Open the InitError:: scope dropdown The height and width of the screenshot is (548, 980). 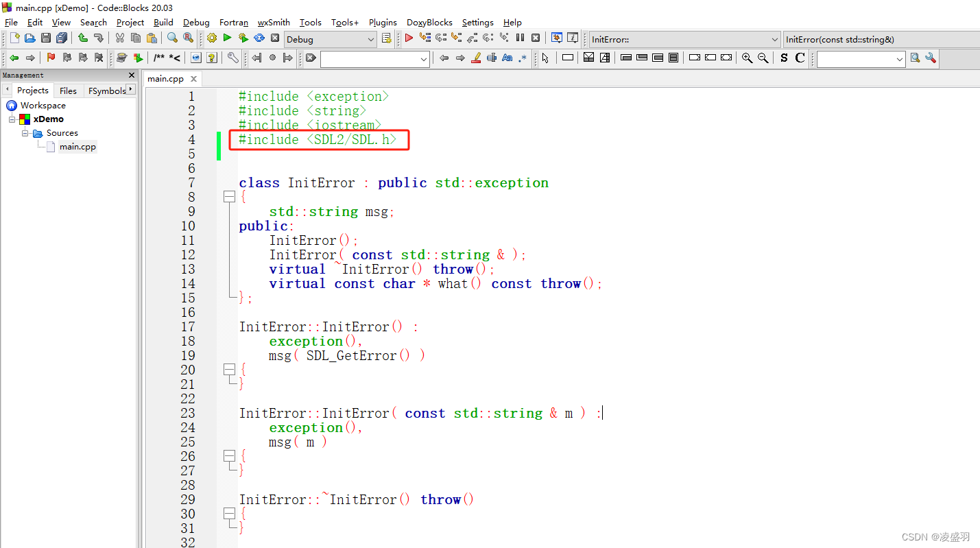pos(684,39)
